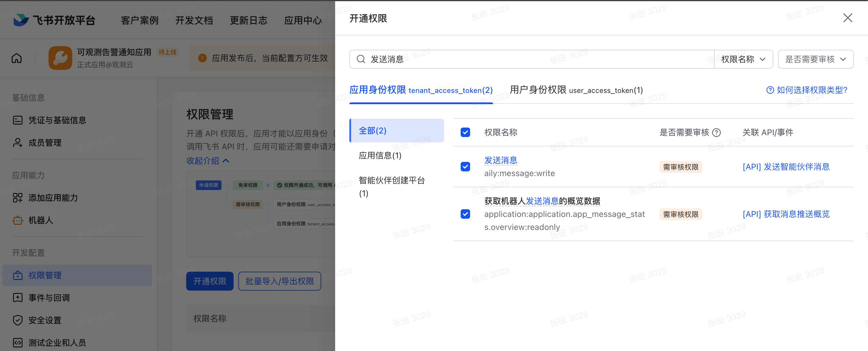Click the 添加应用能力 grid icon

click(17, 198)
